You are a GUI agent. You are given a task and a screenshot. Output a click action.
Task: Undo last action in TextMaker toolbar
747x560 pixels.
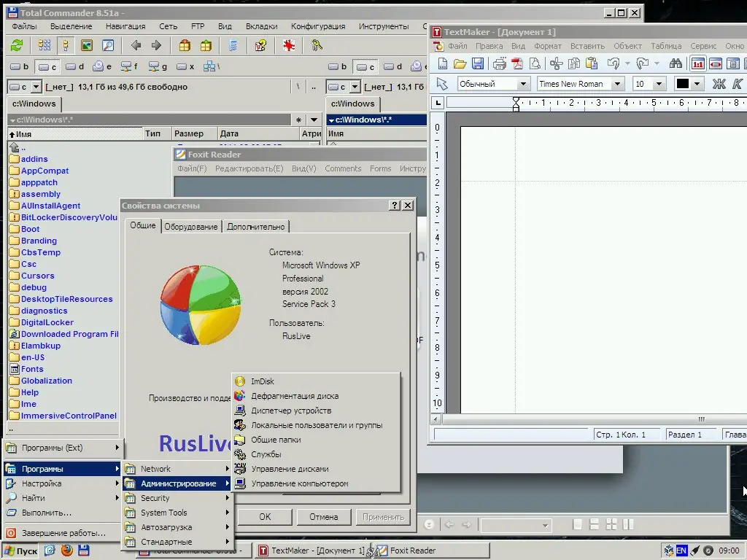(x=614, y=63)
